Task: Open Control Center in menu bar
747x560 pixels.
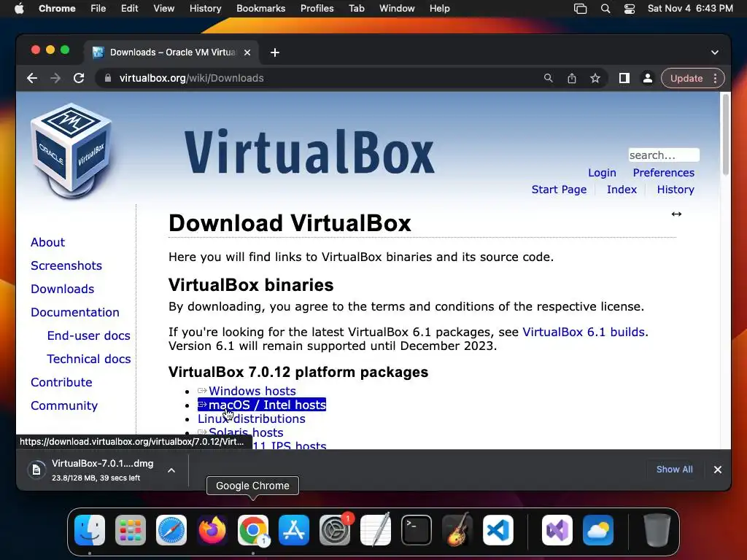Action: coord(630,9)
